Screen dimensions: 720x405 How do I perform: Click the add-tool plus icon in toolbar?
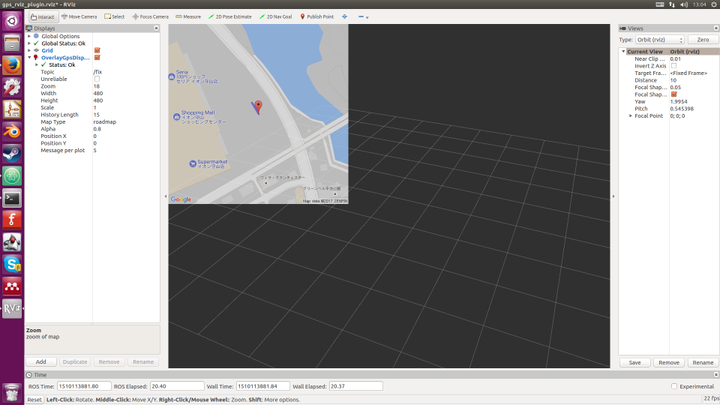[345, 17]
